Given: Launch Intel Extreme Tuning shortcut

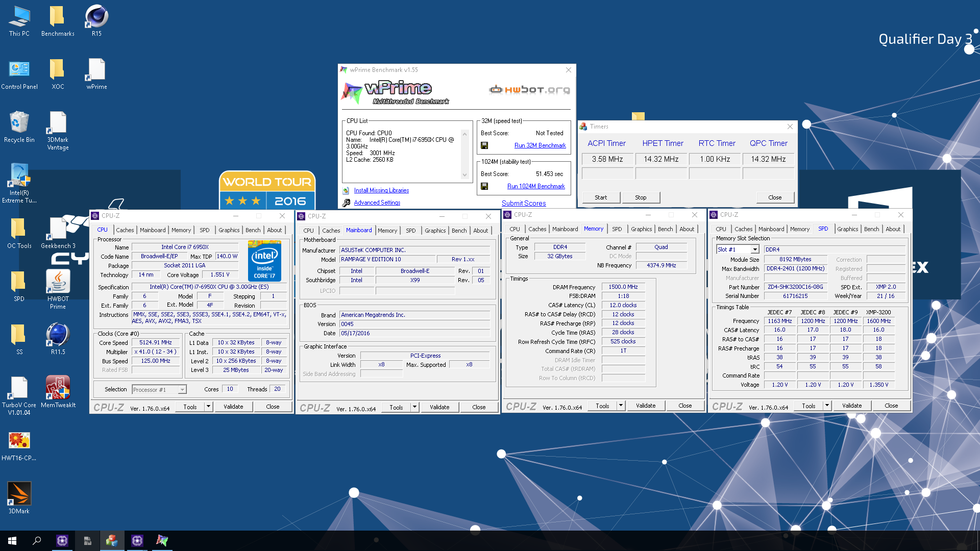Looking at the screenshot, I should click(19, 184).
